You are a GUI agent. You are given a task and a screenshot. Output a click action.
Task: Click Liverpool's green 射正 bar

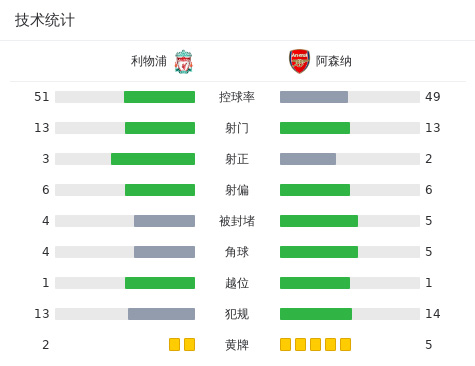[153, 159]
